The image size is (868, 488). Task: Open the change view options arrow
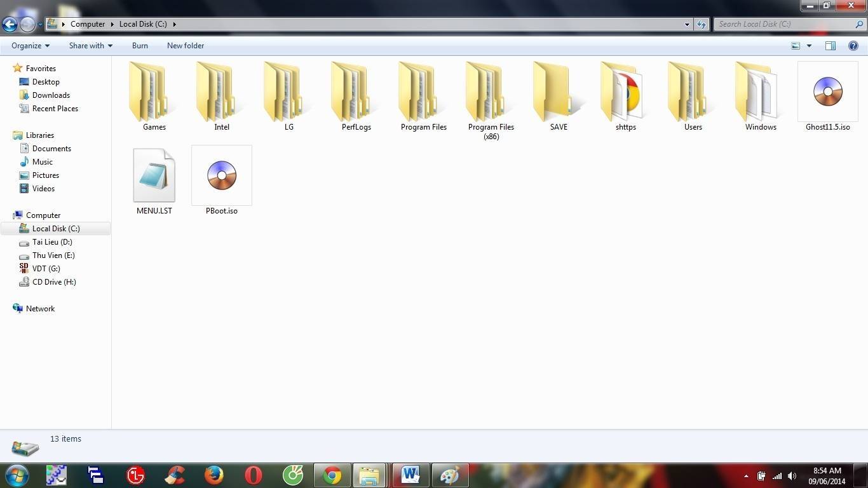[x=809, y=46]
